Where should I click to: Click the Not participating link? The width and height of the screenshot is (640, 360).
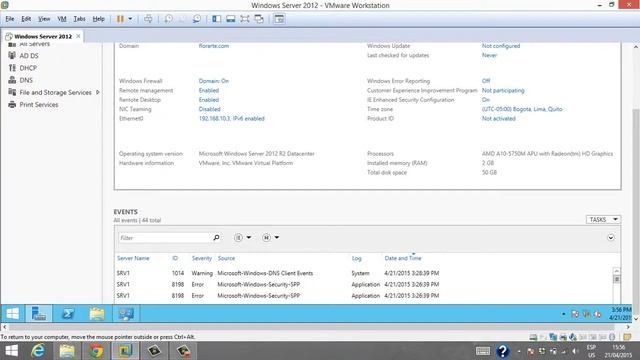pyautogui.click(x=503, y=90)
